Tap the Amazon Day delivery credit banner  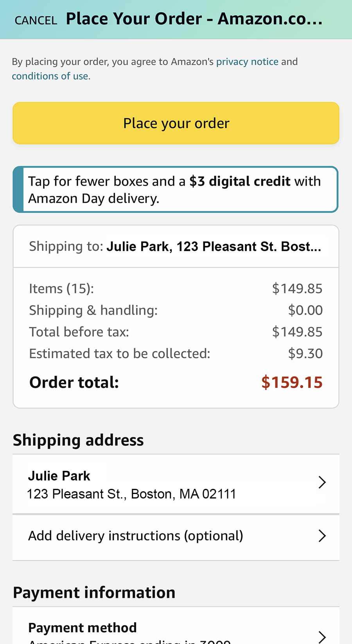tap(176, 190)
